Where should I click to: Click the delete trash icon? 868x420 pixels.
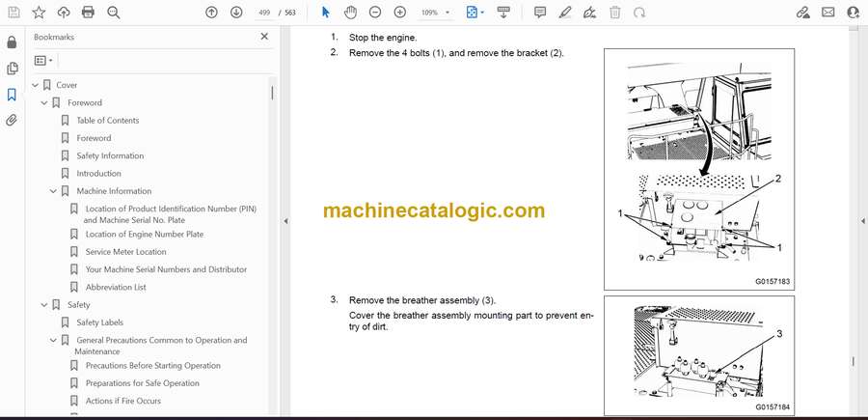[615, 13]
